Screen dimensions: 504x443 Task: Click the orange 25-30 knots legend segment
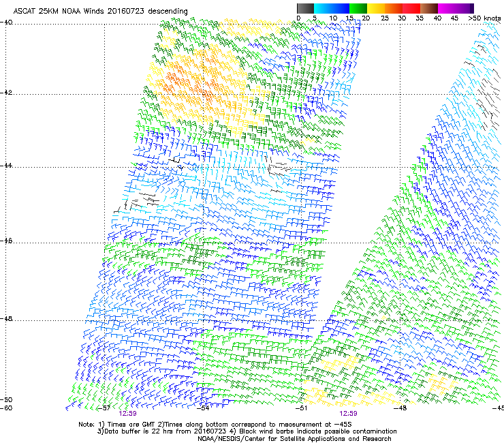coord(394,8)
